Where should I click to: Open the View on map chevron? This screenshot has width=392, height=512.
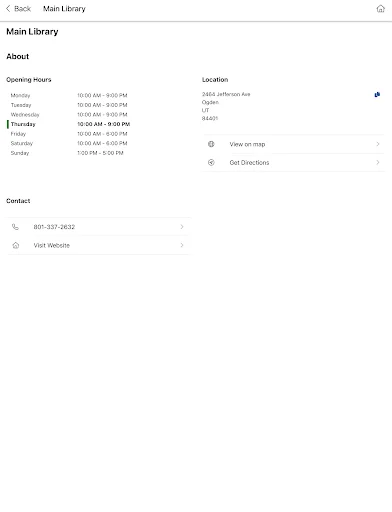[x=378, y=144]
